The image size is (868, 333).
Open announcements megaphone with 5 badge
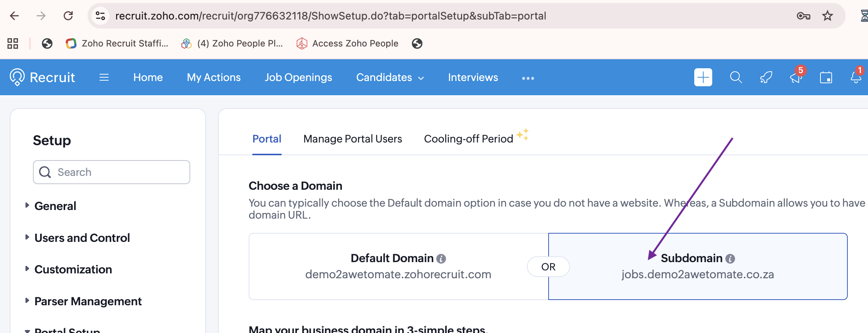coord(795,78)
